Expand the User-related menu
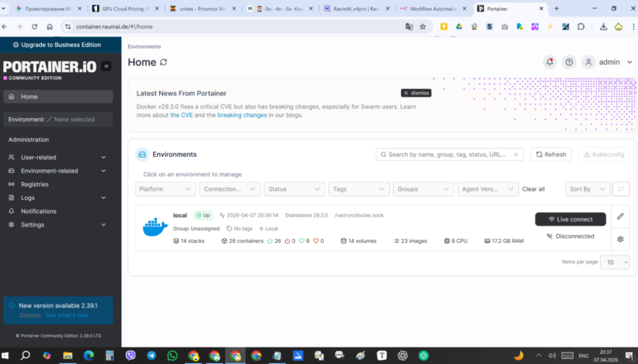Screen dimensions: 638x364 [x=58, y=157]
